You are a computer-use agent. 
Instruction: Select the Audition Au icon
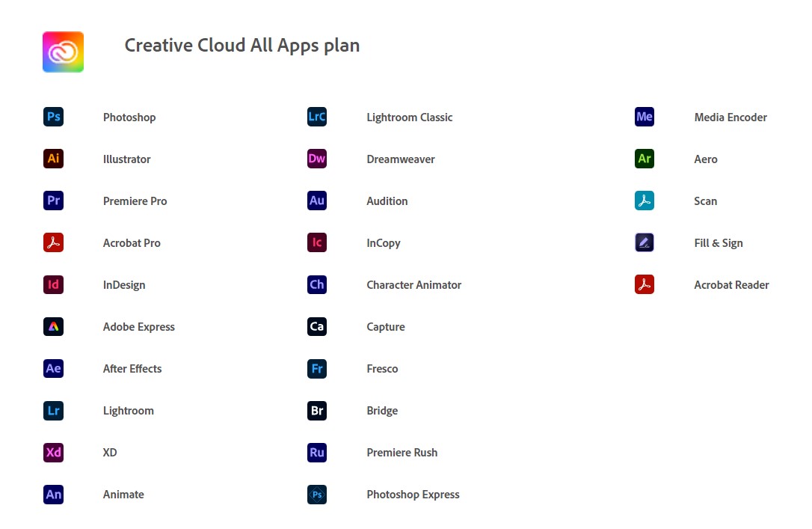(317, 201)
